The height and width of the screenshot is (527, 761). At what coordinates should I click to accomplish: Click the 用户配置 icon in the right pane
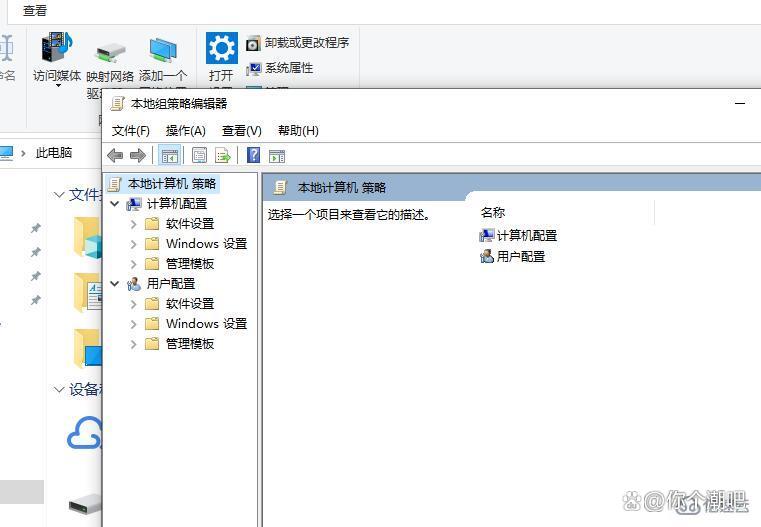coord(486,256)
